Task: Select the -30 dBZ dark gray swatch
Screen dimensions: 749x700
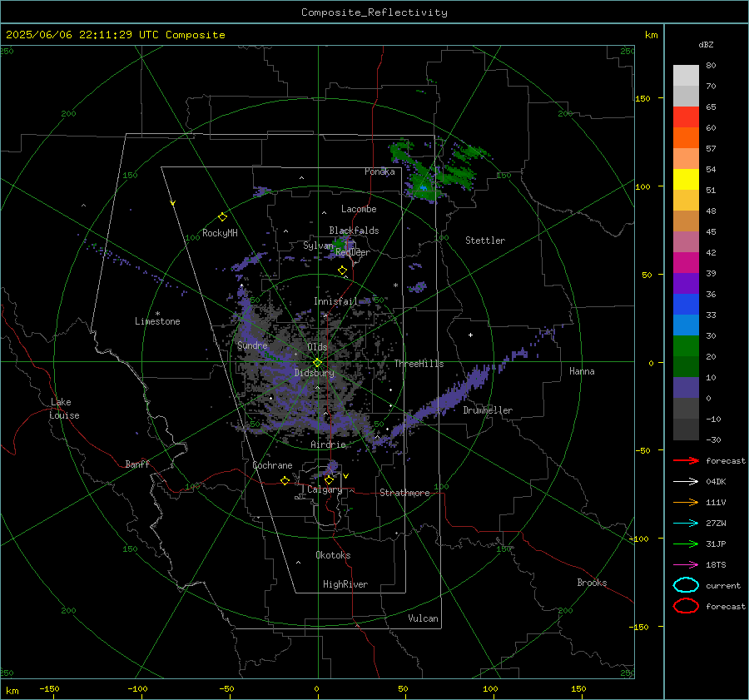Action: [686, 429]
